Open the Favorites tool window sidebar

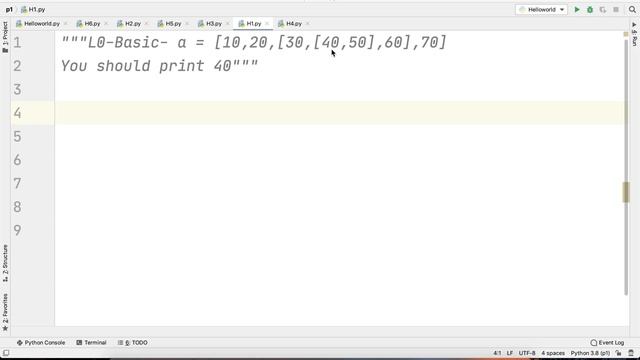5,312
